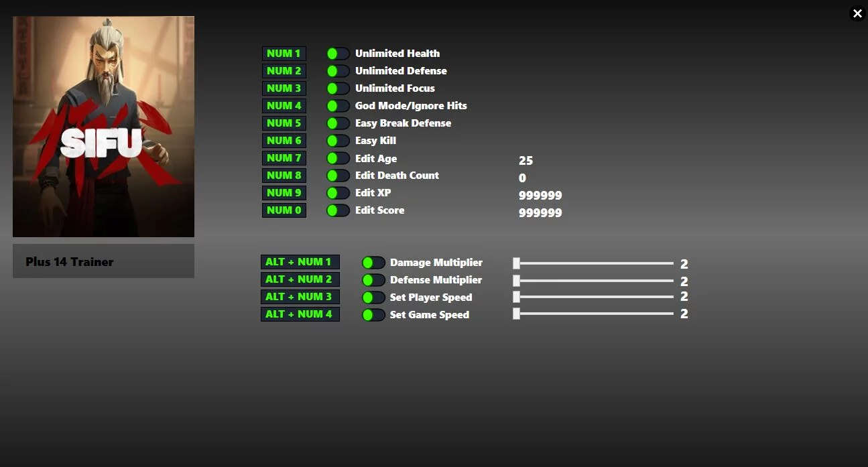Toggle Set Game Speed switch
Screen dimensions: 868x467
(373, 315)
